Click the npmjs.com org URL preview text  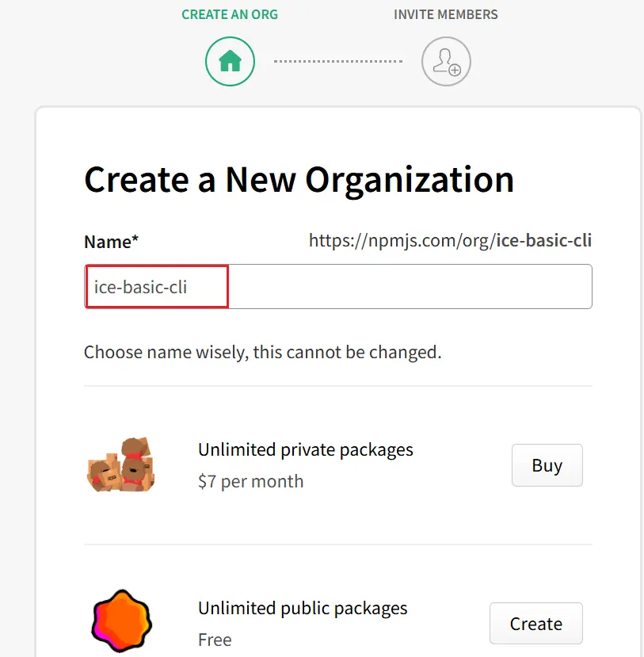coord(450,240)
